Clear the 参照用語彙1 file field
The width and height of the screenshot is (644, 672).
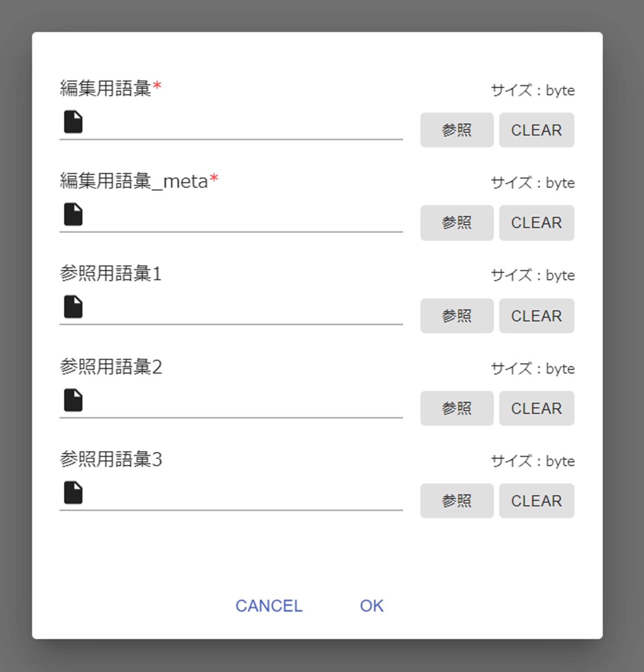point(536,316)
